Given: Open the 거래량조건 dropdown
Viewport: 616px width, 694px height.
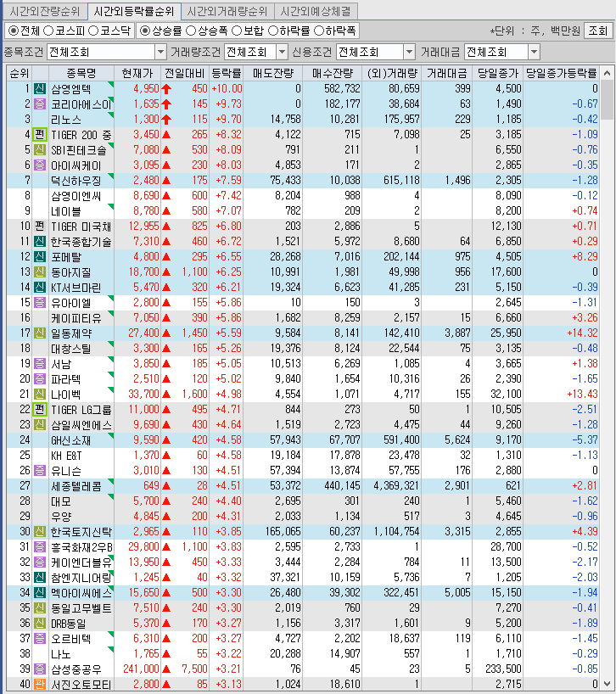Looking at the screenshot, I should [282, 53].
